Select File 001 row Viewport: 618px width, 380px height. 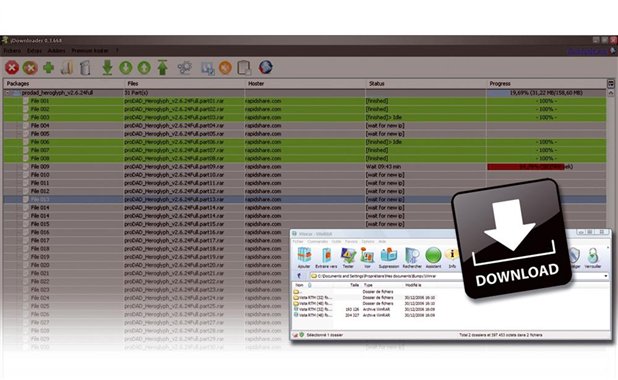tap(305, 101)
